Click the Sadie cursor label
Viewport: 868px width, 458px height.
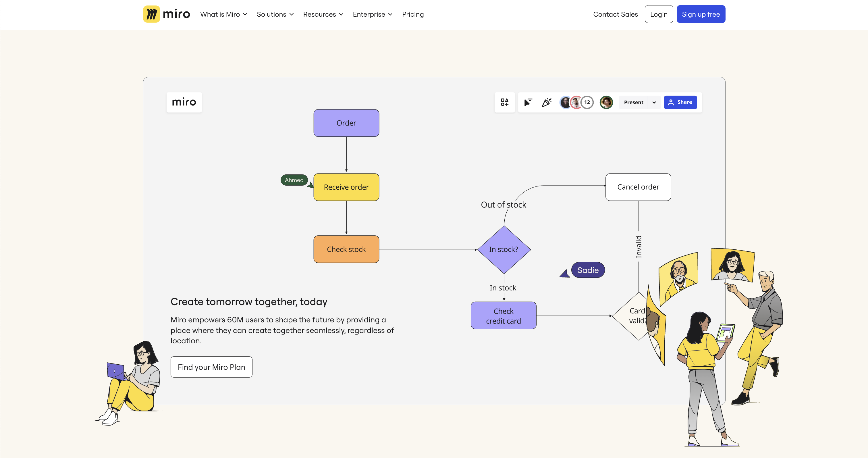pyautogui.click(x=588, y=270)
